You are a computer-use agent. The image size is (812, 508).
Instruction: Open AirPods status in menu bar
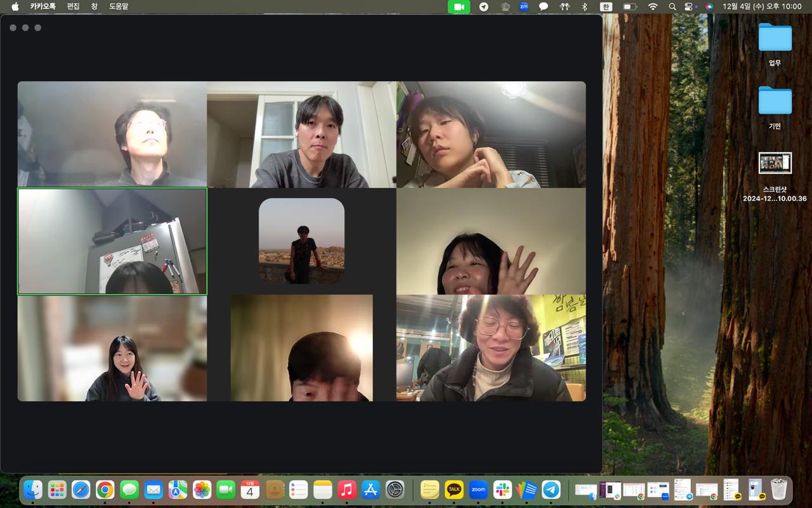point(565,6)
